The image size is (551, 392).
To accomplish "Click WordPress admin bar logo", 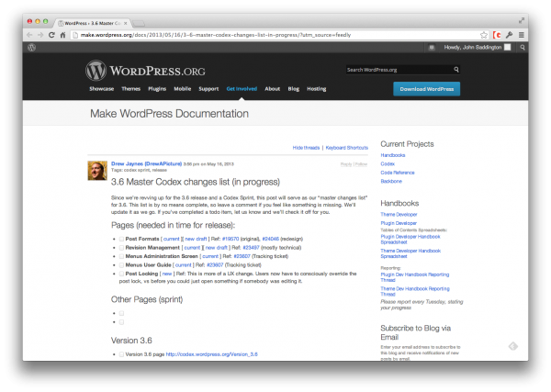I will [x=31, y=48].
